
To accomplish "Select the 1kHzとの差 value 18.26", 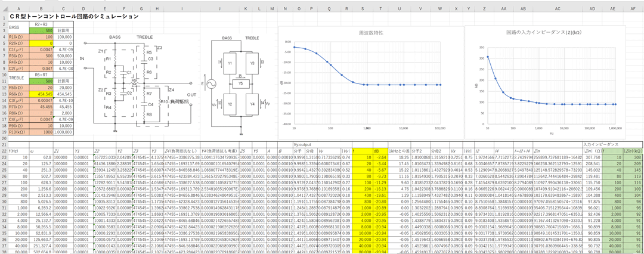I will [x=399, y=156].
